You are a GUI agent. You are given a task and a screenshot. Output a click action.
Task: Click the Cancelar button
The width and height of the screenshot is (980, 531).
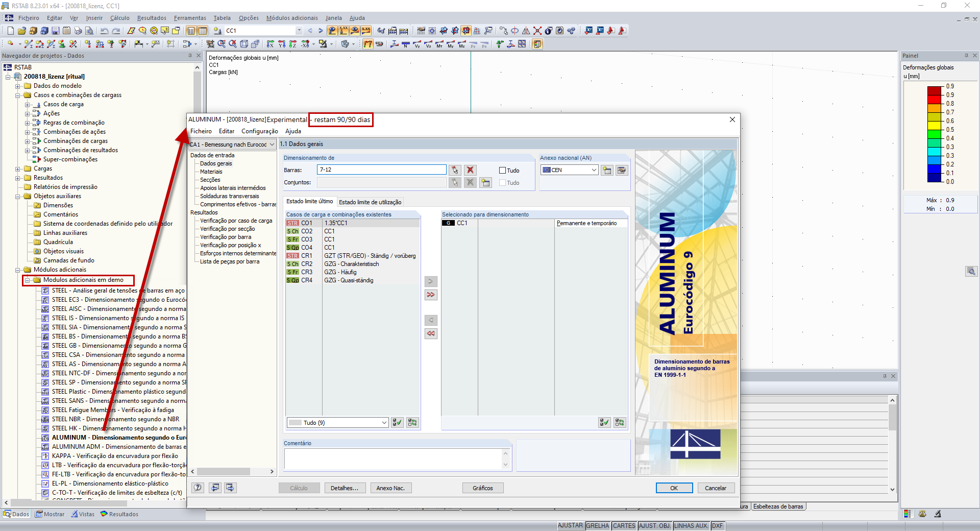pos(716,488)
